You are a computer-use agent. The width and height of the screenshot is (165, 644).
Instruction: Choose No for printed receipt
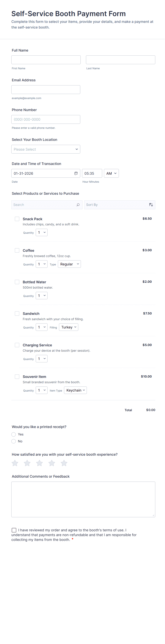[x=14, y=441]
